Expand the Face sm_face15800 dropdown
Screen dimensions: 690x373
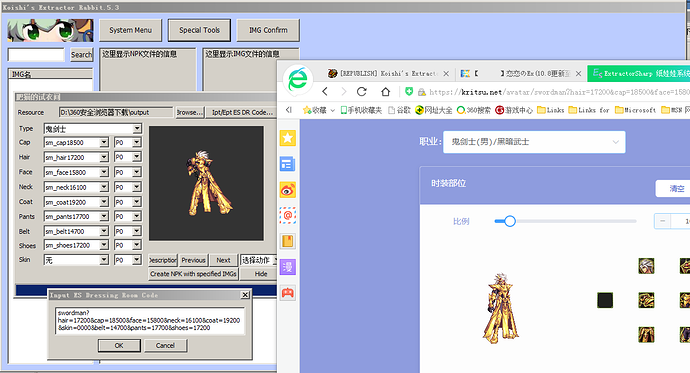[x=104, y=172]
